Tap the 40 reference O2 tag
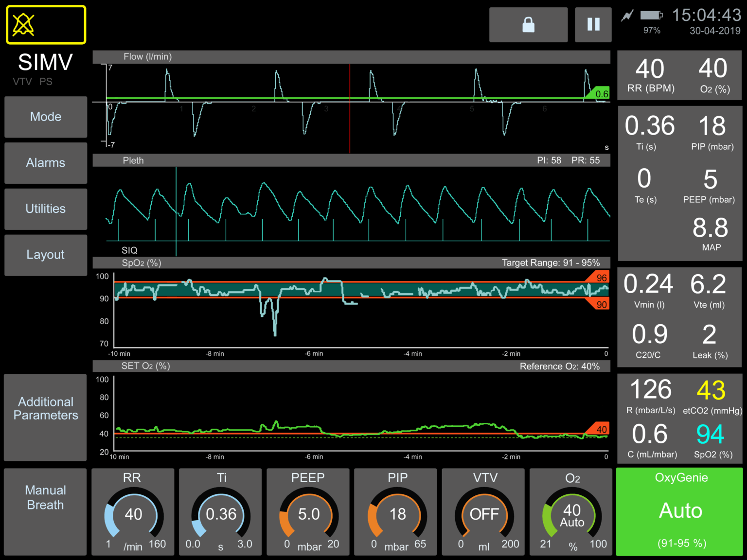The image size is (747, 560). click(600, 429)
